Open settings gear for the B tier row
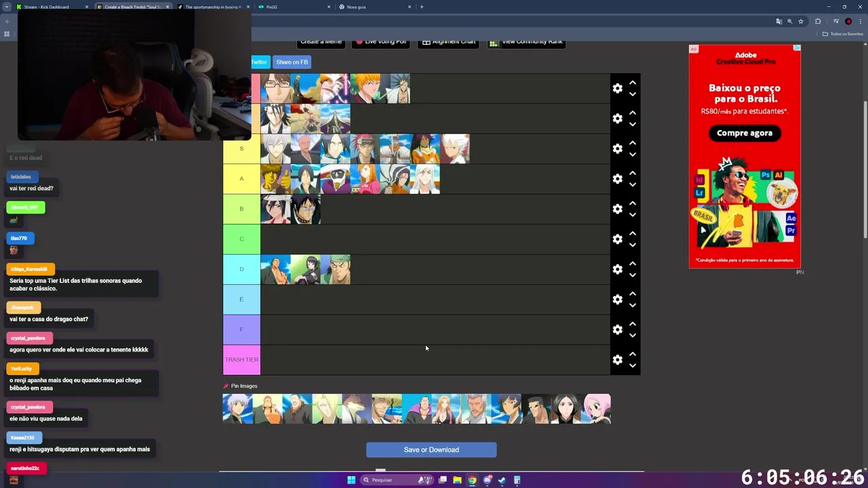 617,209
